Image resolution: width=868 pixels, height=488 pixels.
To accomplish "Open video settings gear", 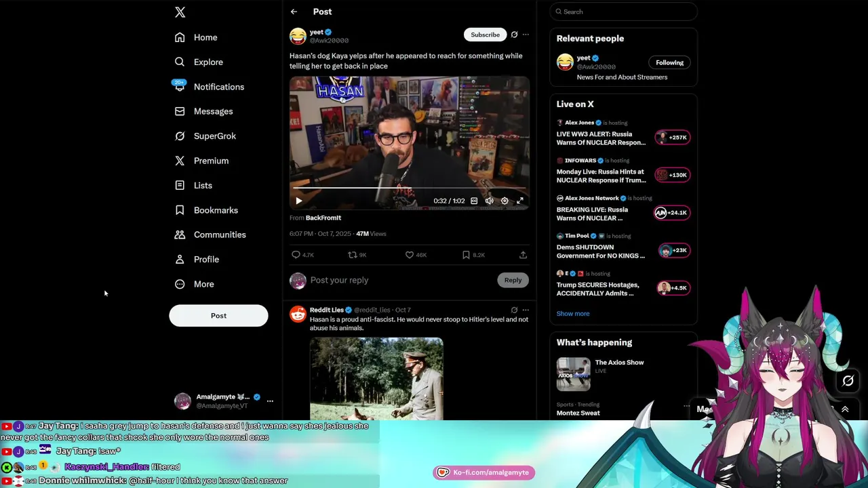I will [505, 201].
